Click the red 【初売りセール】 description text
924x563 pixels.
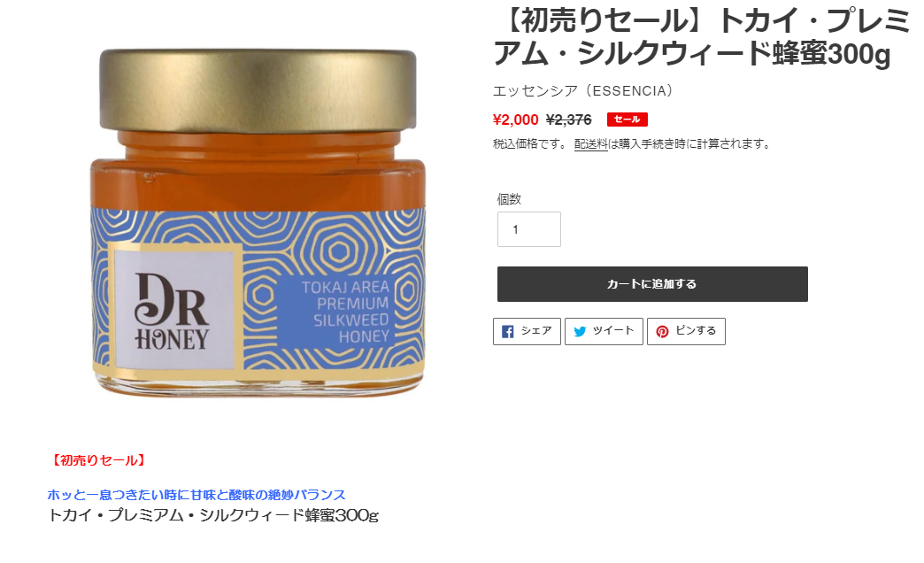point(97,460)
